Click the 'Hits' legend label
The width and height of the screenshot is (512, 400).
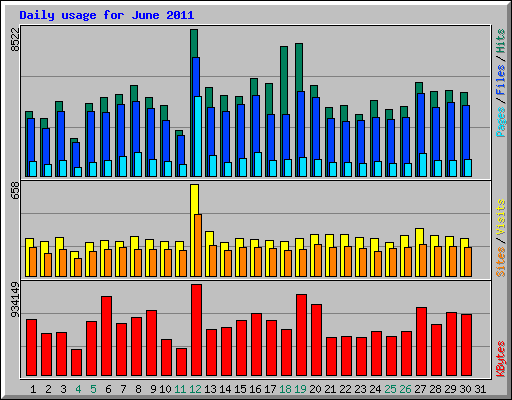point(500,41)
